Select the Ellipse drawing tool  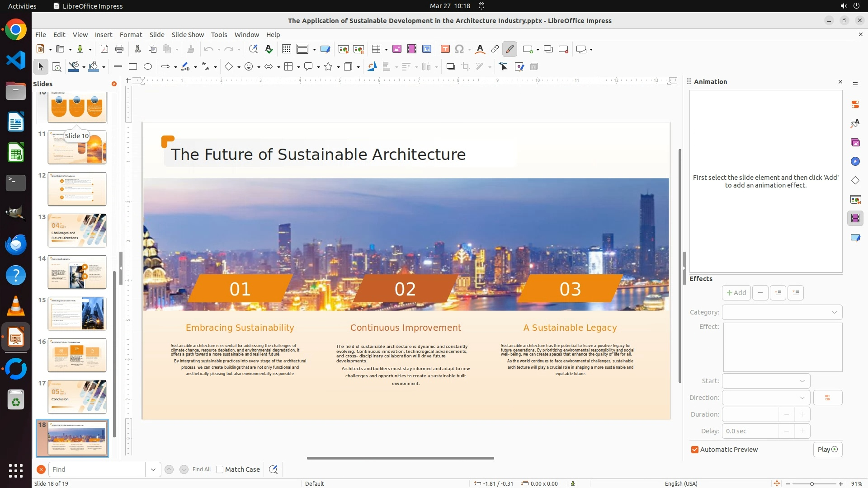[x=148, y=67]
